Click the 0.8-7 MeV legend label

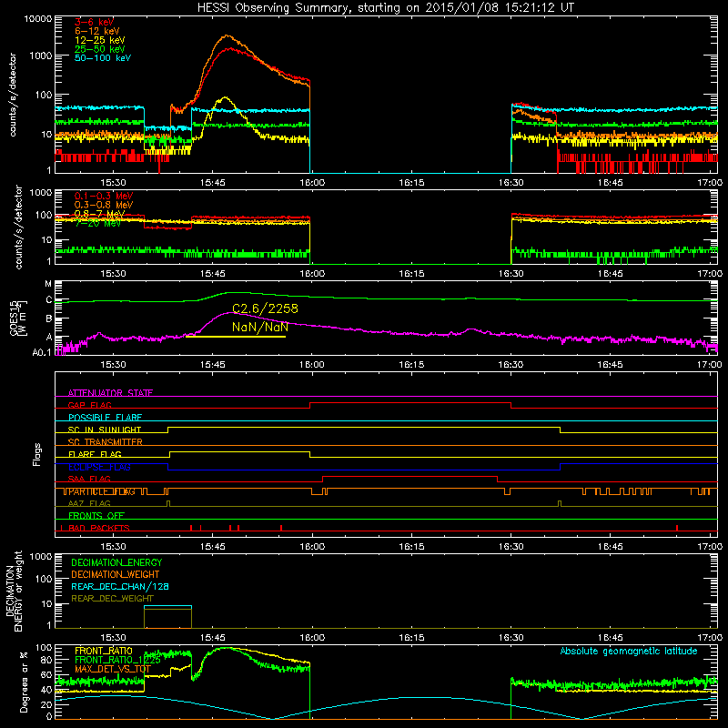click(99, 214)
